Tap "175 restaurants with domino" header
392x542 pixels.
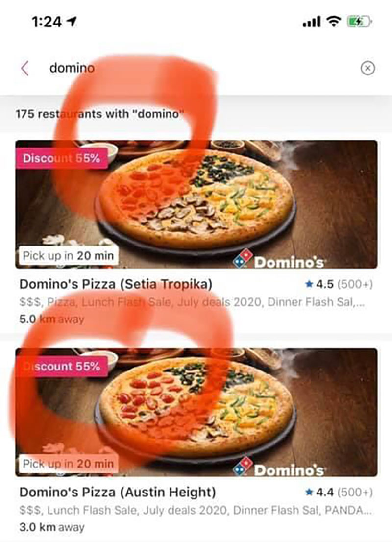pyautogui.click(x=99, y=114)
